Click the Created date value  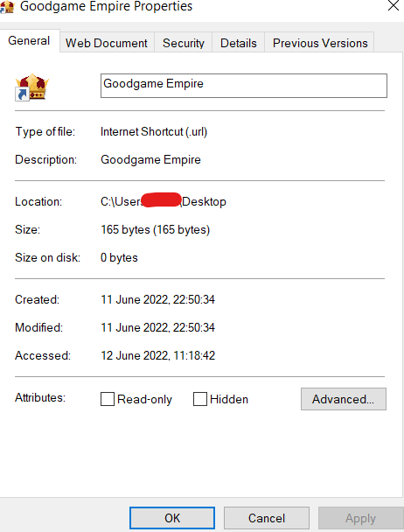pos(157,299)
